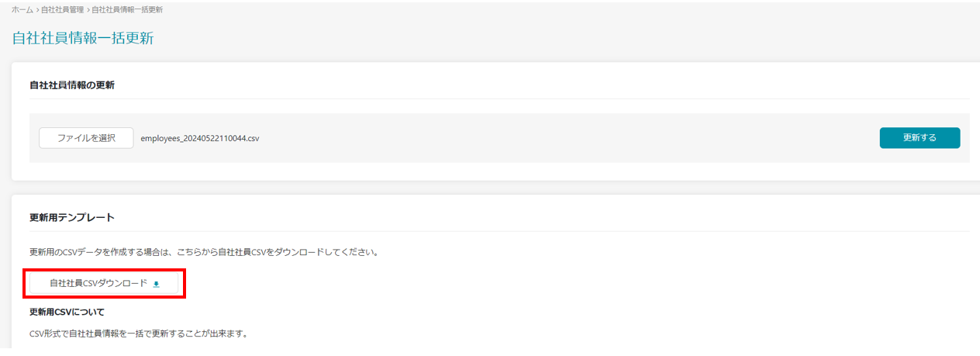This screenshot has width=980, height=356.
Task: Open 自社社員管理 in the breadcrumb
Action: click(61, 9)
